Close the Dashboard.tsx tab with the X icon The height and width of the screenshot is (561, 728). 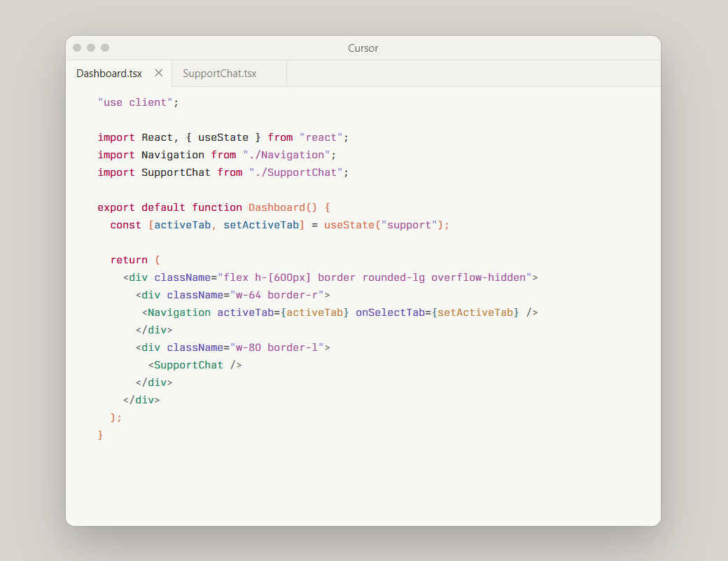pos(159,73)
